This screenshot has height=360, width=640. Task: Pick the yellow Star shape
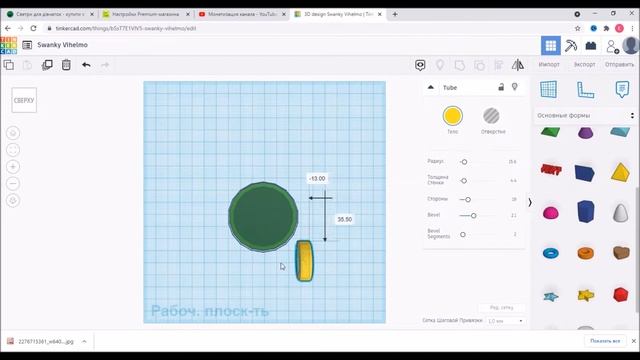(x=586, y=295)
